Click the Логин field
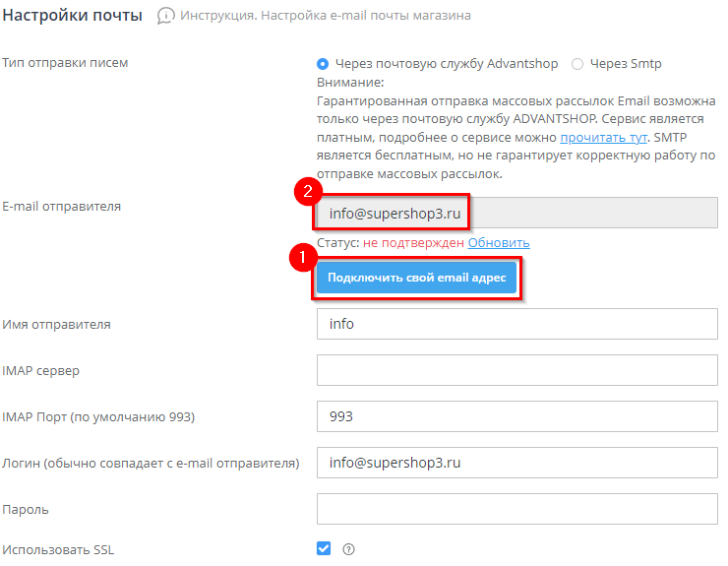The image size is (728, 566). click(516, 463)
